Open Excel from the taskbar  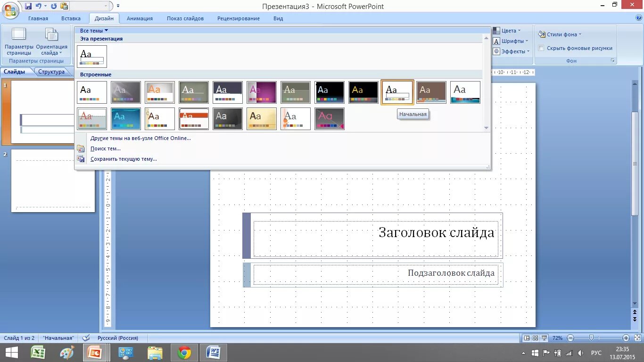(x=38, y=353)
